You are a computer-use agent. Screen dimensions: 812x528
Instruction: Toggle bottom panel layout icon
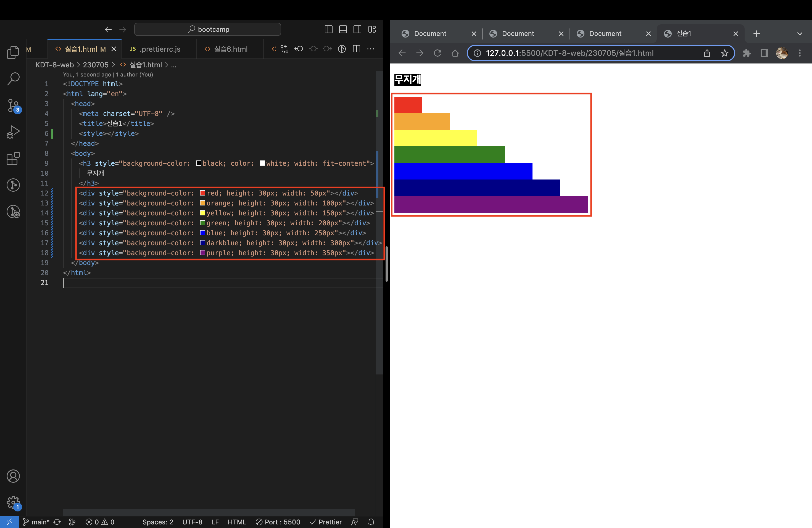[343, 30]
